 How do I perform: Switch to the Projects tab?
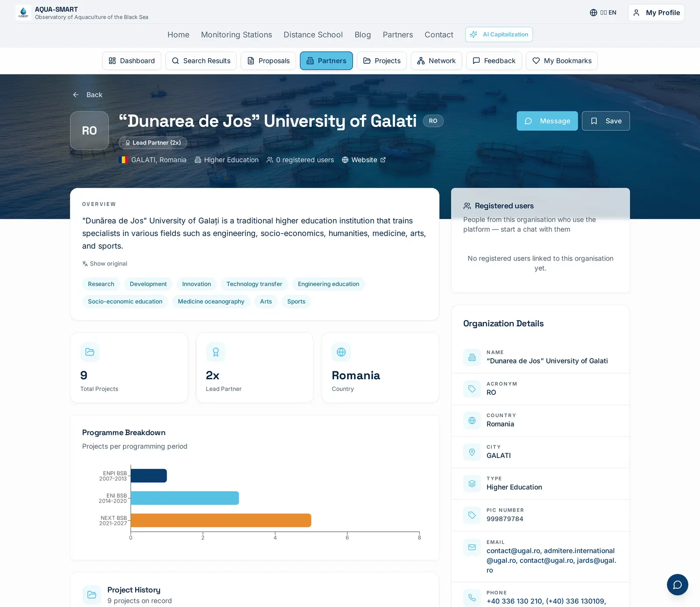point(382,61)
